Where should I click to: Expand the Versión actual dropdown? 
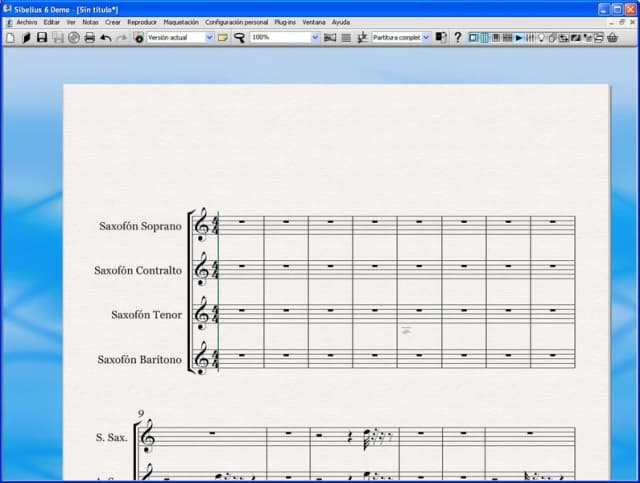tap(209, 37)
